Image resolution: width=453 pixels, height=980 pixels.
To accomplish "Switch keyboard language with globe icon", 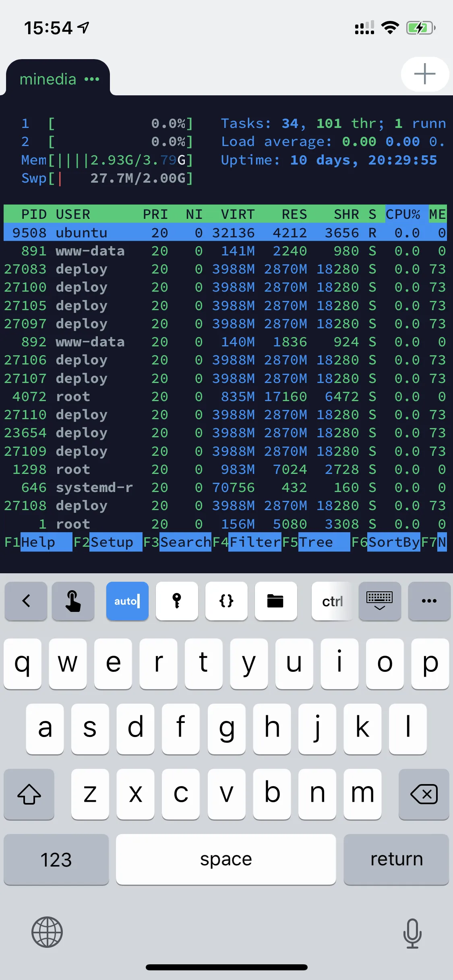I will point(47,932).
